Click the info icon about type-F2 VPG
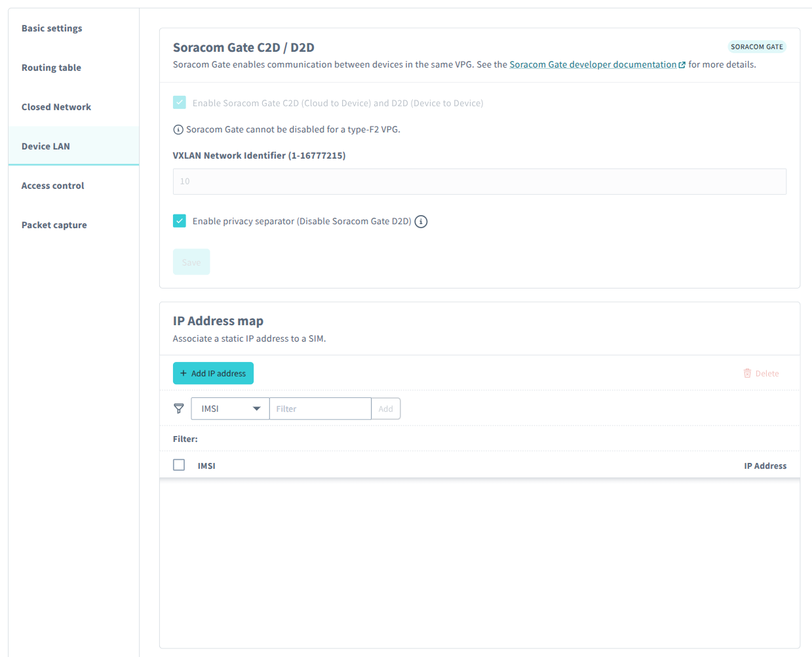This screenshot has width=812, height=657. (x=178, y=129)
